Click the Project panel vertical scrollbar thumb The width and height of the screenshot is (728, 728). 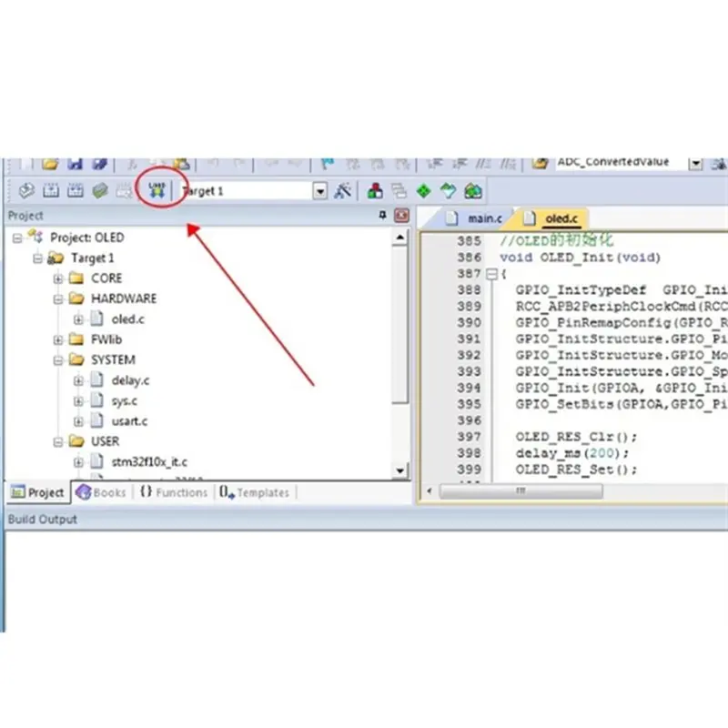pyautogui.click(x=400, y=325)
